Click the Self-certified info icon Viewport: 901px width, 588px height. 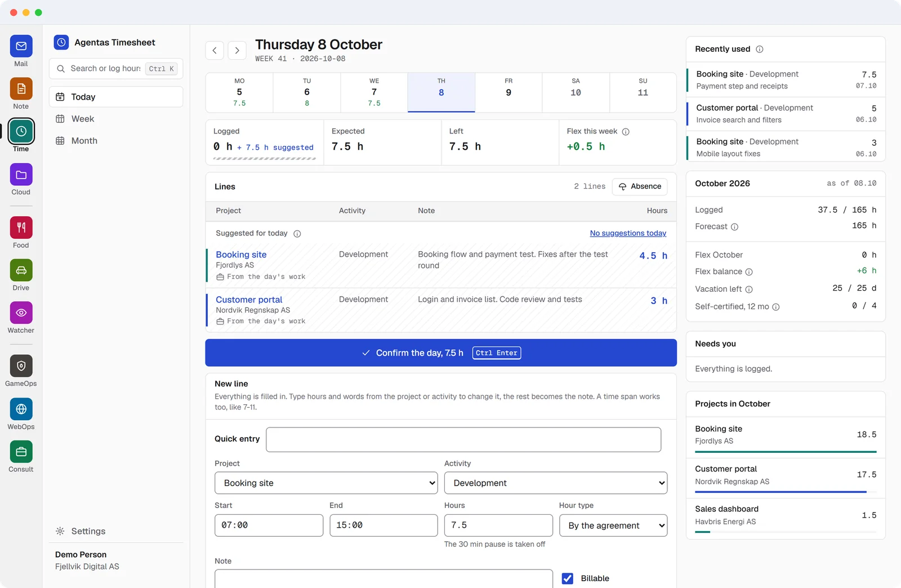tap(776, 307)
